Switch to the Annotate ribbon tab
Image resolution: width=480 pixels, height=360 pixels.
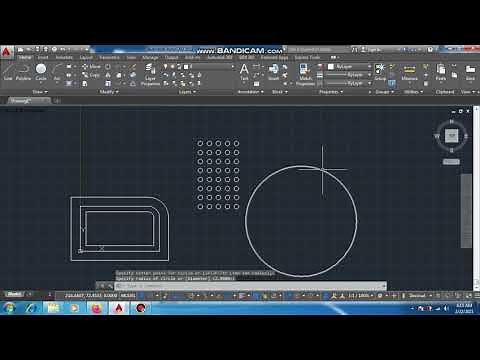64,57
